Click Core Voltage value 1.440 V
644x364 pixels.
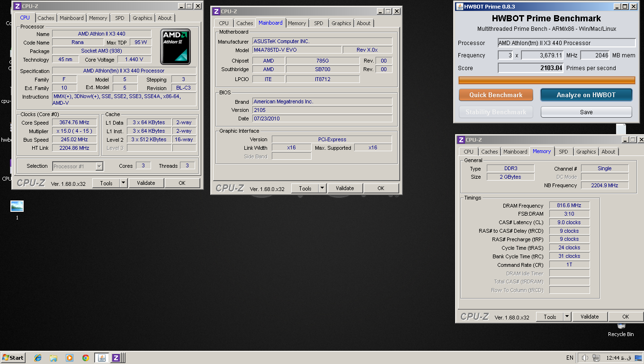134,59
